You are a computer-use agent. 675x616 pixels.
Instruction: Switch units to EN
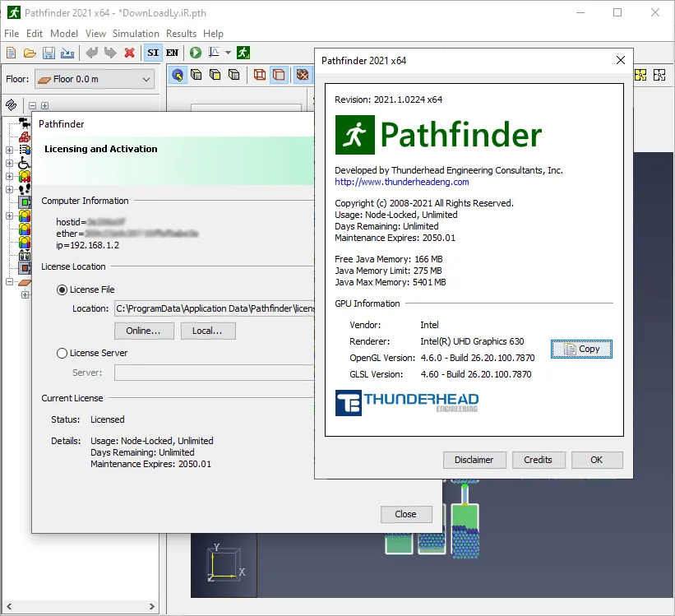(172, 53)
